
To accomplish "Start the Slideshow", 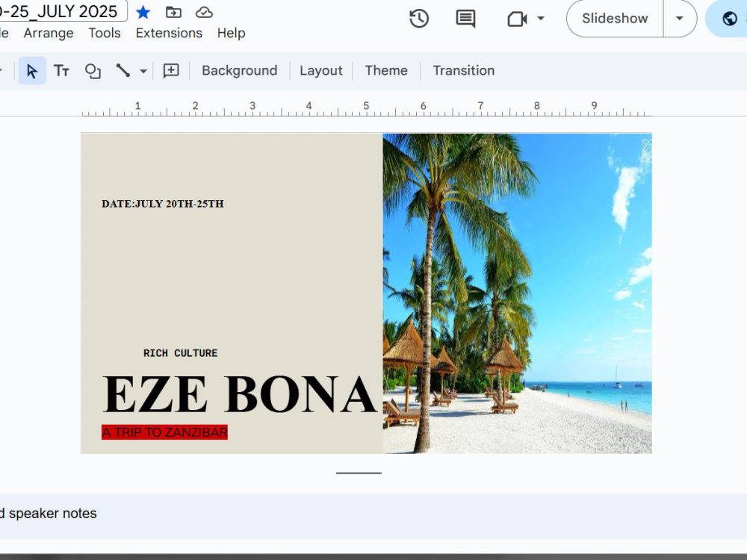I will click(x=615, y=19).
